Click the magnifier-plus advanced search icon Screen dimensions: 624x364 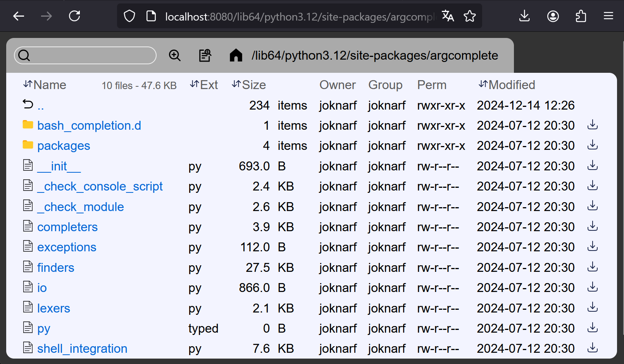click(x=175, y=55)
